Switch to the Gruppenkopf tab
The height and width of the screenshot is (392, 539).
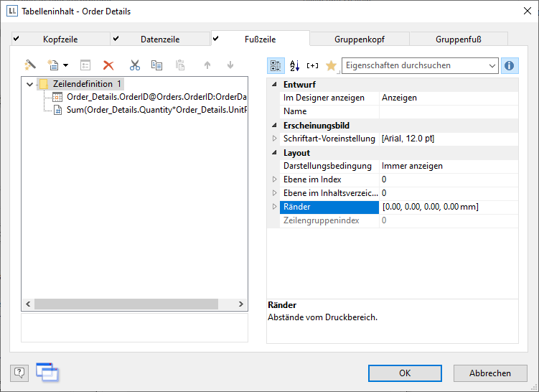tap(359, 39)
